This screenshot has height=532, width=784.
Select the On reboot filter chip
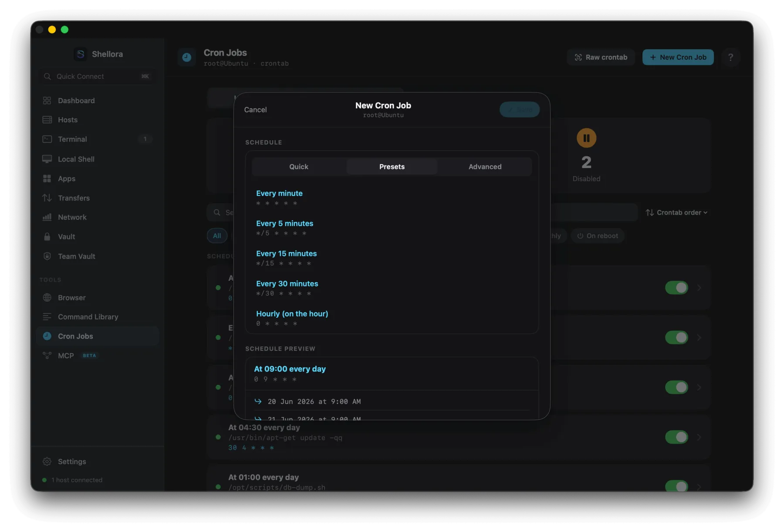pyautogui.click(x=598, y=236)
